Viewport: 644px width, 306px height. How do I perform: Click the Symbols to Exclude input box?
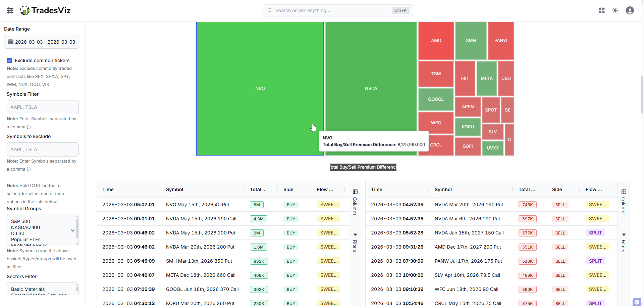point(43,149)
